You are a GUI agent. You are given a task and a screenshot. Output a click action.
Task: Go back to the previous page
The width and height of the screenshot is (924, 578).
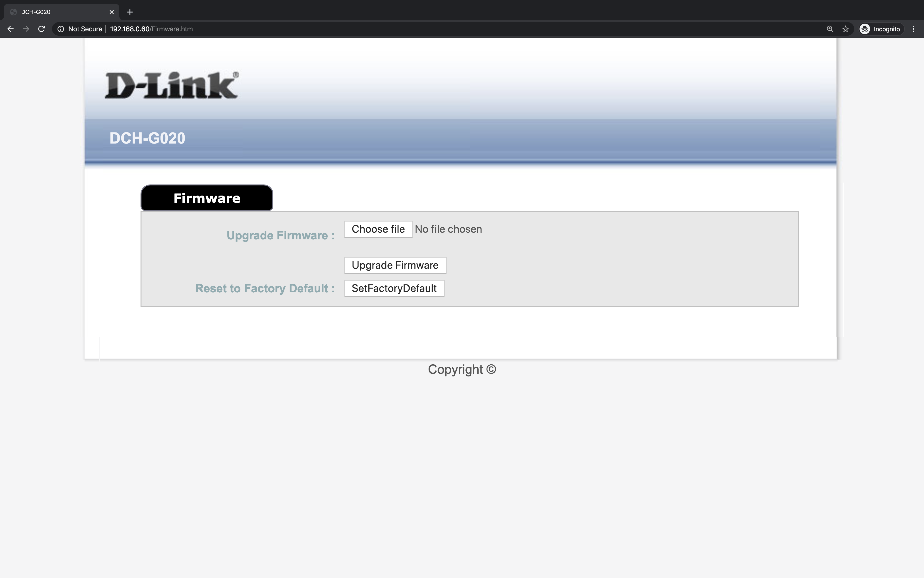(11, 29)
